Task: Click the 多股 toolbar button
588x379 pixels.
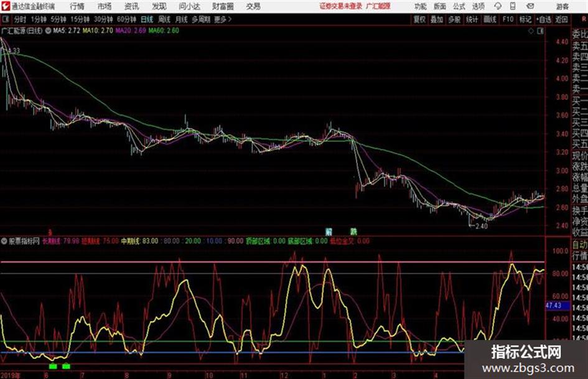Action: (x=454, y=19)
